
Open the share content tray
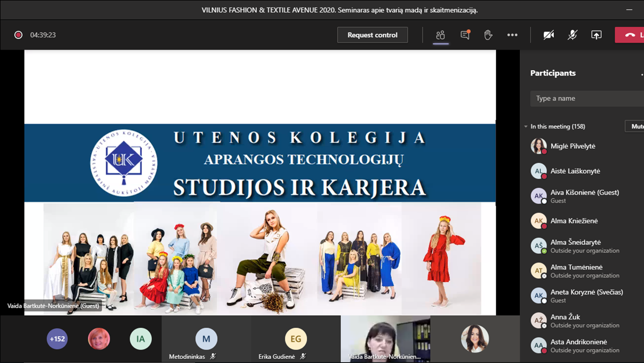point(596,35)
